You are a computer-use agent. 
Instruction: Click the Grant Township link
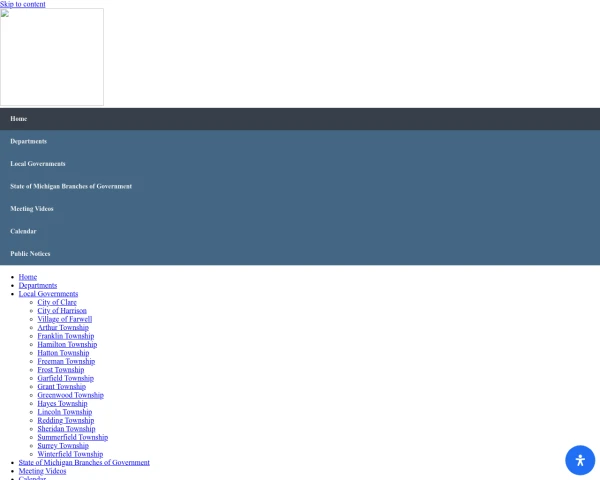click(x=62, y=386)
